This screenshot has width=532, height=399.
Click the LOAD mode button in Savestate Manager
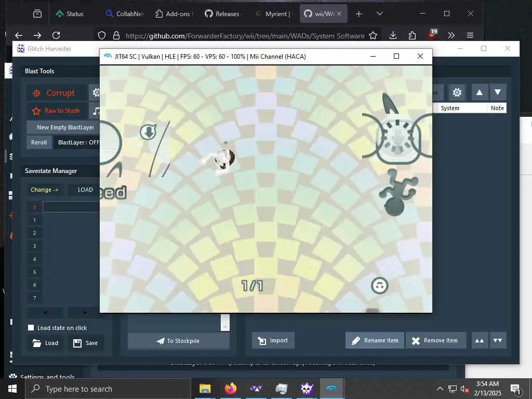pos(85,190)
